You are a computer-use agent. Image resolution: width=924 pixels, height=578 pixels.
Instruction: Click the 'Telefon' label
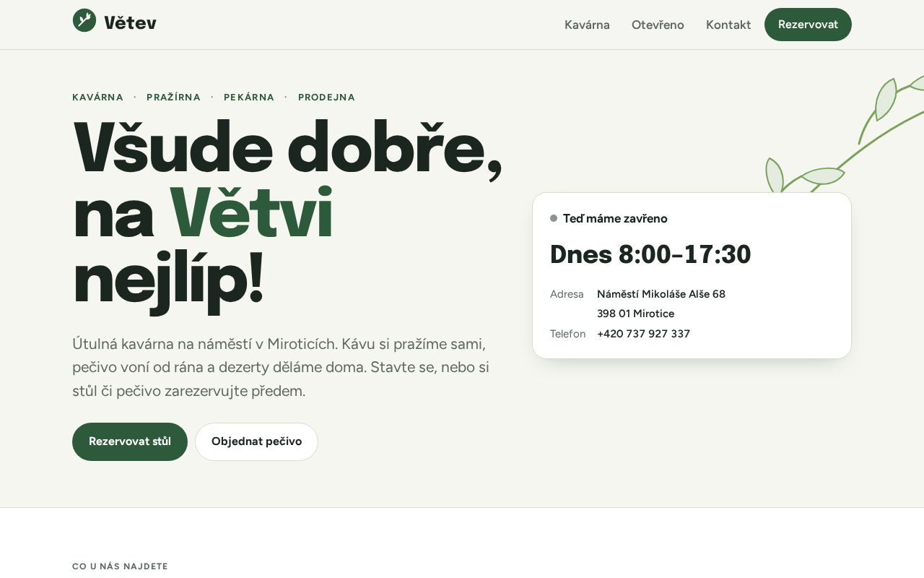click(x=567, y=334)
